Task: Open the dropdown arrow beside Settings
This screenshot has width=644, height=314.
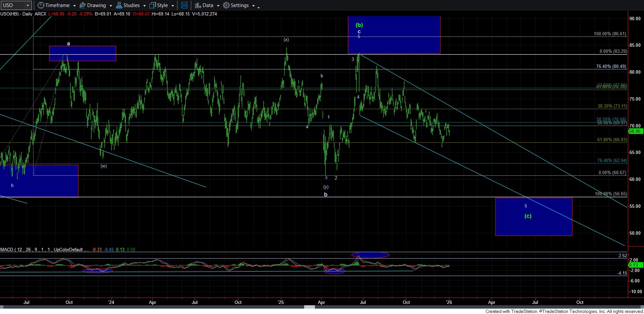Action: pyautogui.click(x=253, y=6)
